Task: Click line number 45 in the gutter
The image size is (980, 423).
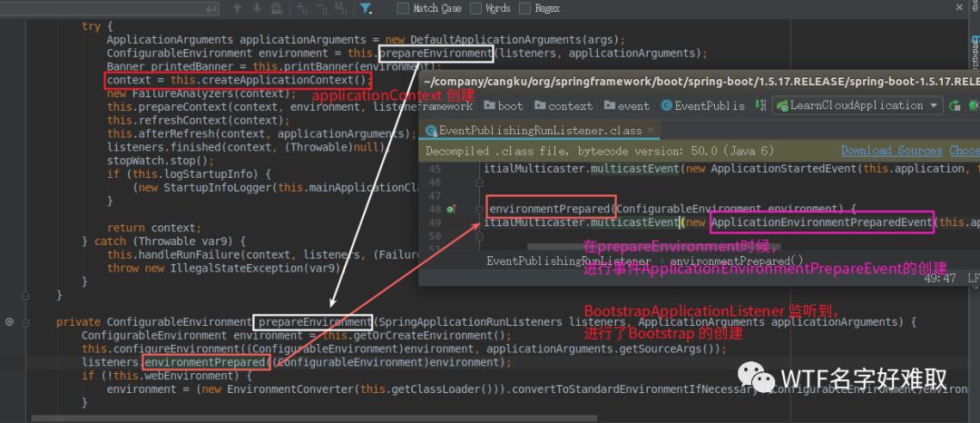Action: [x=435, y=169]
